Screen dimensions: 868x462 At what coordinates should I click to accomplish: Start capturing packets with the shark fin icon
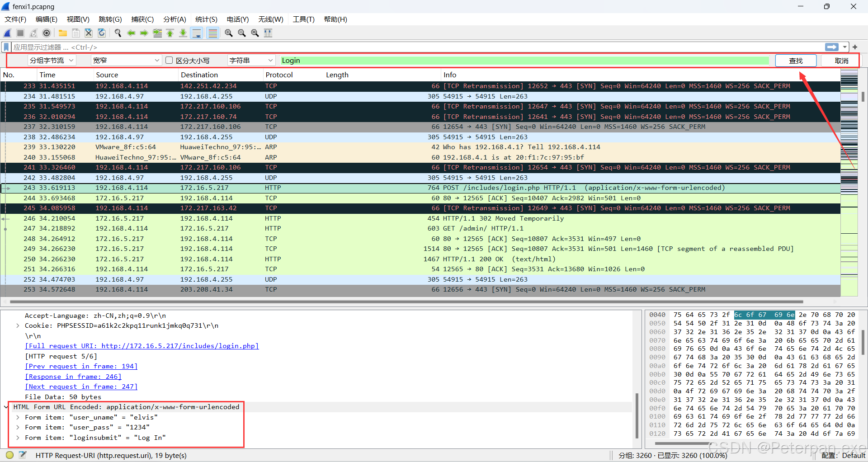pos(7,33)
